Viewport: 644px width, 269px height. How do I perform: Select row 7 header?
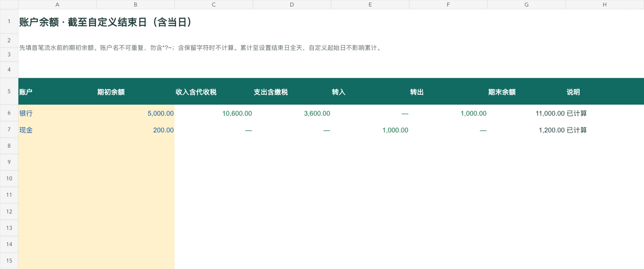coord(9,130)
